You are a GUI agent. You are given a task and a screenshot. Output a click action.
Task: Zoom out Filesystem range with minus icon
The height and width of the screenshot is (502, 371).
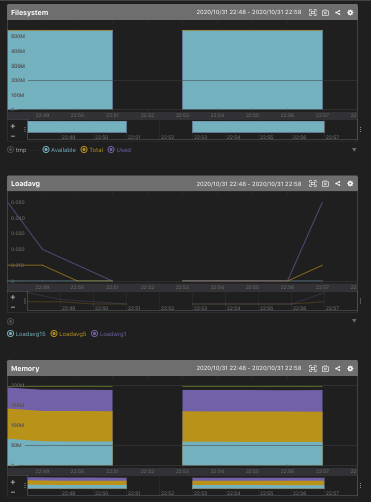point(13,136)
